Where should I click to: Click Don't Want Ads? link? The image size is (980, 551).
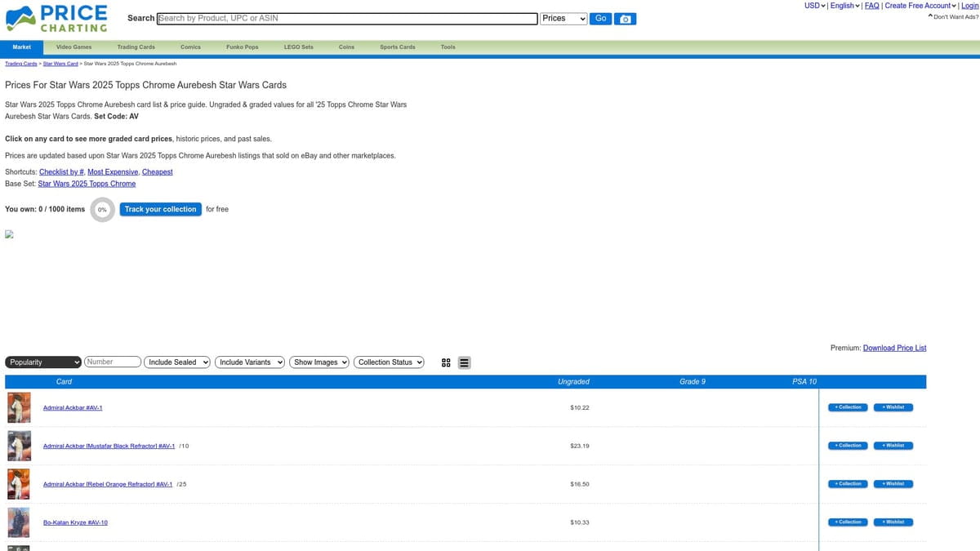click(955, 17)
